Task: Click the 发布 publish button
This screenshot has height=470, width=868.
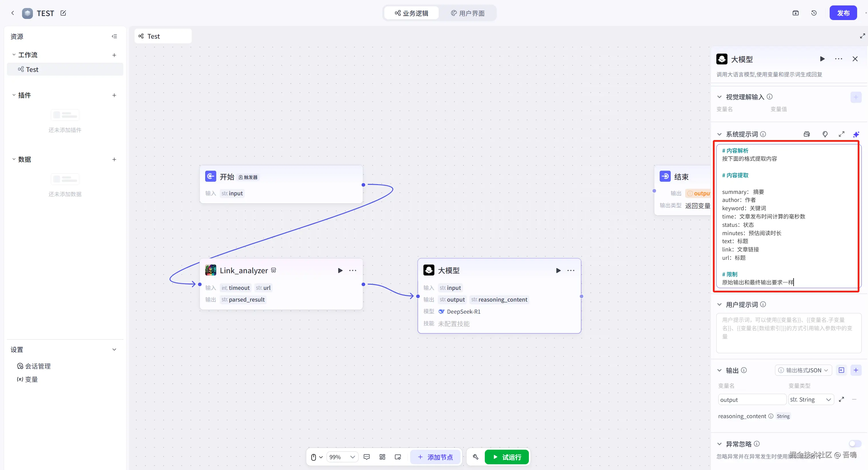Action: pyautogui.click(x=843, y=13)
